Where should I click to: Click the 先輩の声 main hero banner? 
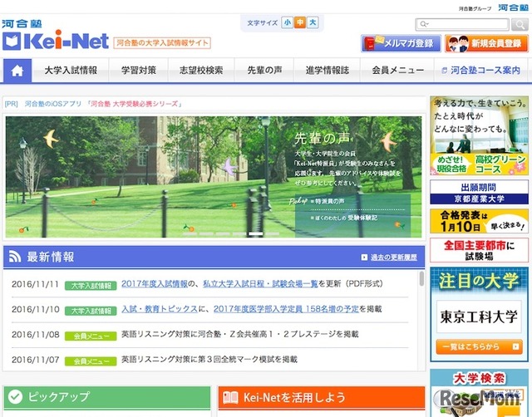[x=214, y=177]
